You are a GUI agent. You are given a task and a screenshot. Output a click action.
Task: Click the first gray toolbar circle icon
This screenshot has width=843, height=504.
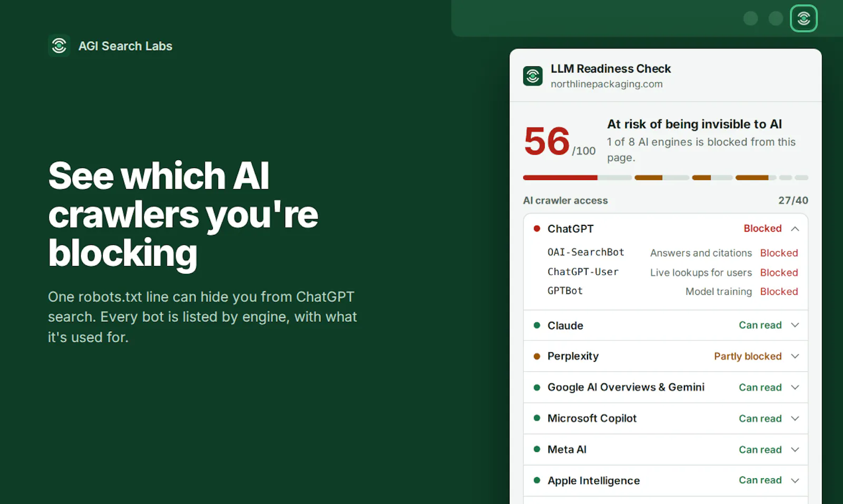[750, 18]
